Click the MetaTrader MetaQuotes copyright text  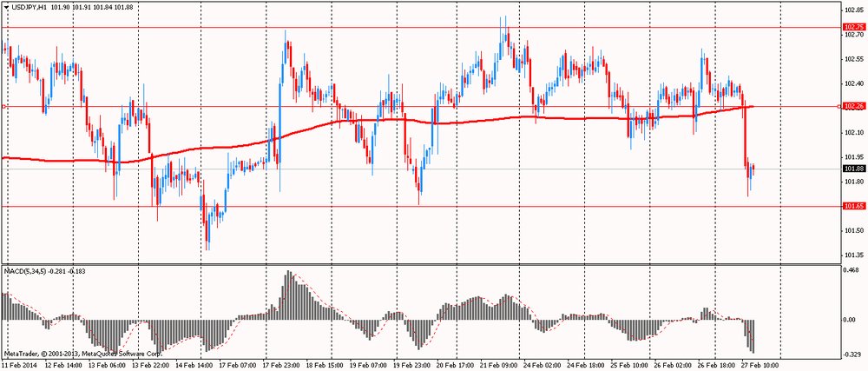coord(82,354)
